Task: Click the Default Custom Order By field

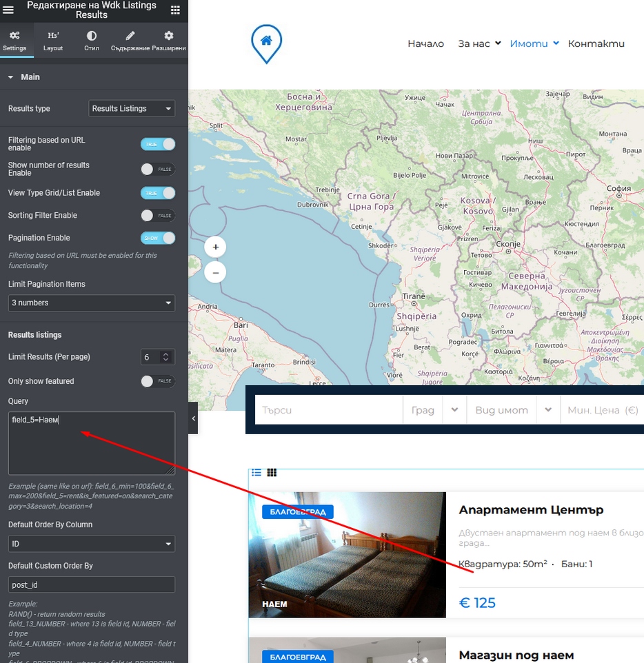Action: (x=92, y=584)
